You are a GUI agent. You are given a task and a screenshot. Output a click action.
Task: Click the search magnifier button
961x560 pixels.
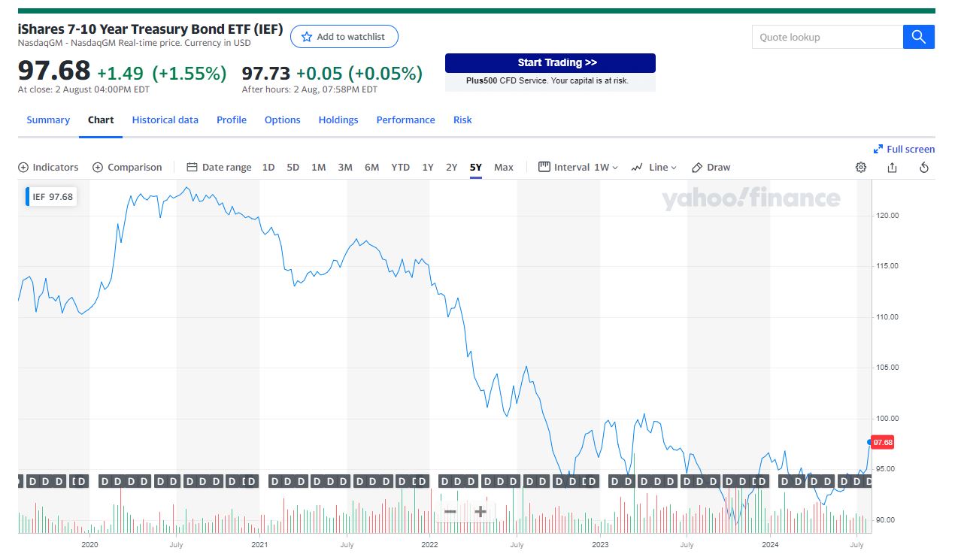coord(918,37)
